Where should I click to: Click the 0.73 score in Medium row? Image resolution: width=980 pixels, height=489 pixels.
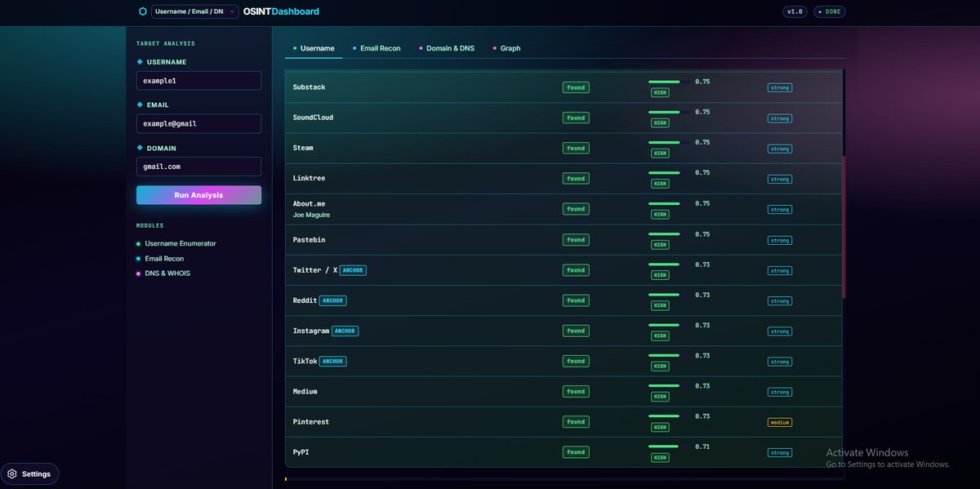click(x=702, y=386)
